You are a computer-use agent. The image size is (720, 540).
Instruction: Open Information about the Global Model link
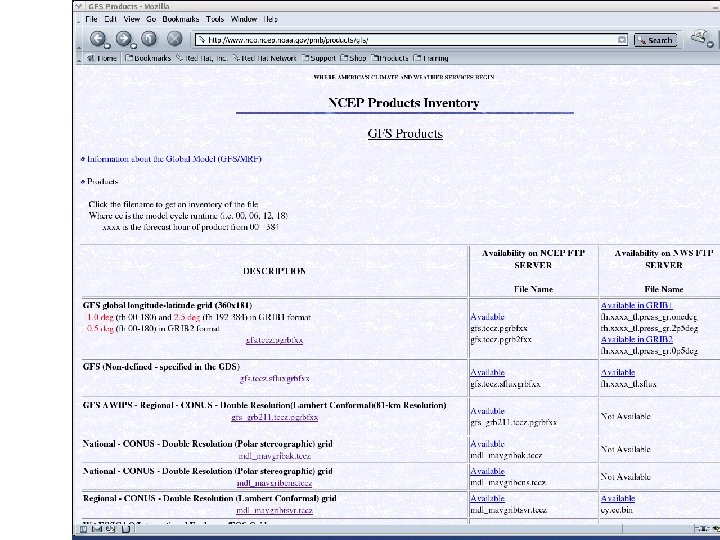click(x=174, y=159)
